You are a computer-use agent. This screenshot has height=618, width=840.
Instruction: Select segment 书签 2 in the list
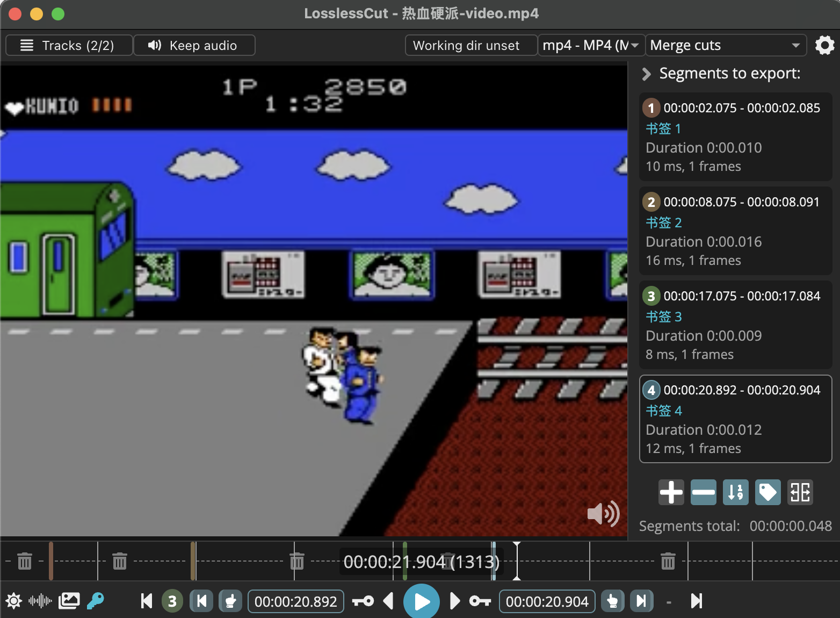pos(735,231)
